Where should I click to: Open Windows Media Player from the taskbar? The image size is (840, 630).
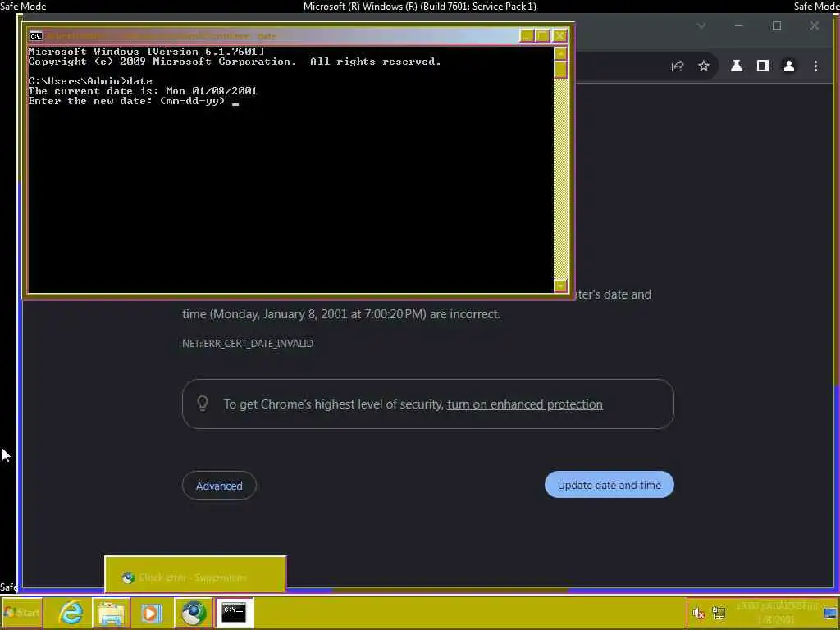point(151,612)
